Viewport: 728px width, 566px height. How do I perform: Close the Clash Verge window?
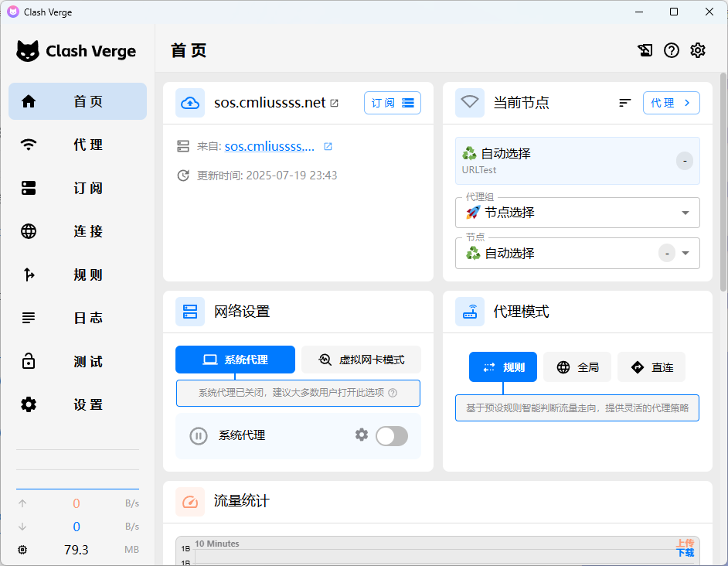coord(709,12)
